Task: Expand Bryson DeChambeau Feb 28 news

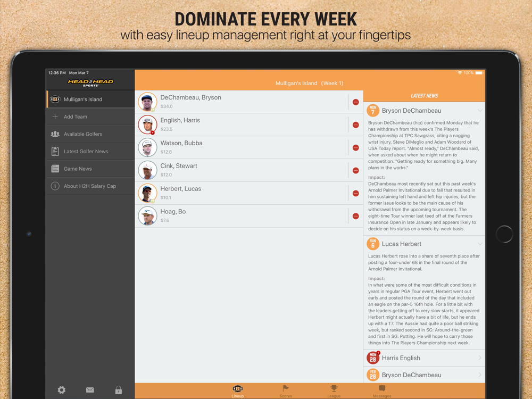Action: 480,375
